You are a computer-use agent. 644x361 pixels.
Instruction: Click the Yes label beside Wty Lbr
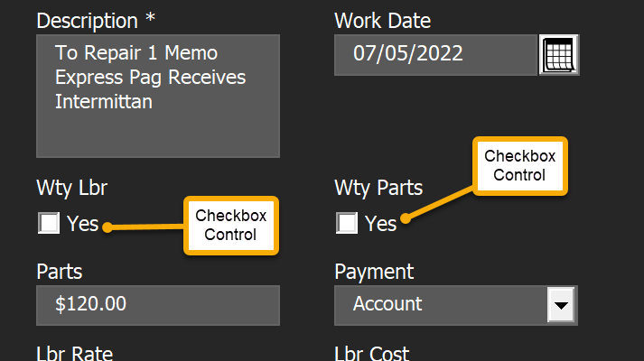point(82,224)
